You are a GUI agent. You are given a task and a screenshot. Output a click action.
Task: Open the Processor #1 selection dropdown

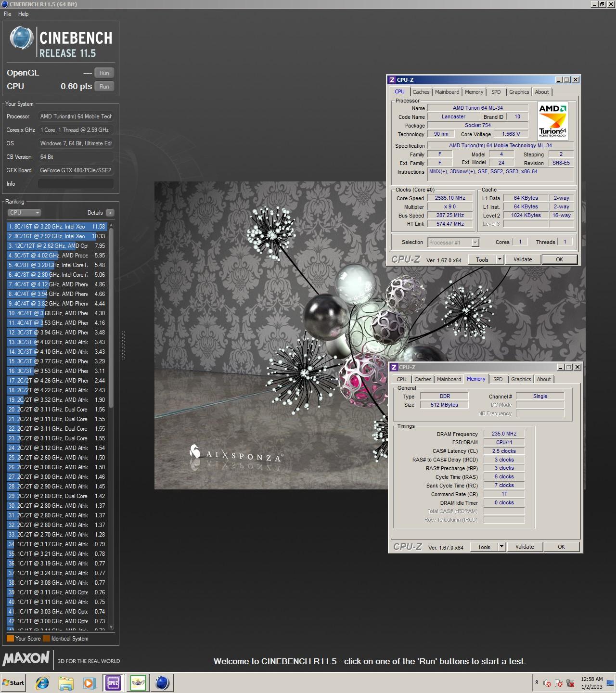click(453, 243)
